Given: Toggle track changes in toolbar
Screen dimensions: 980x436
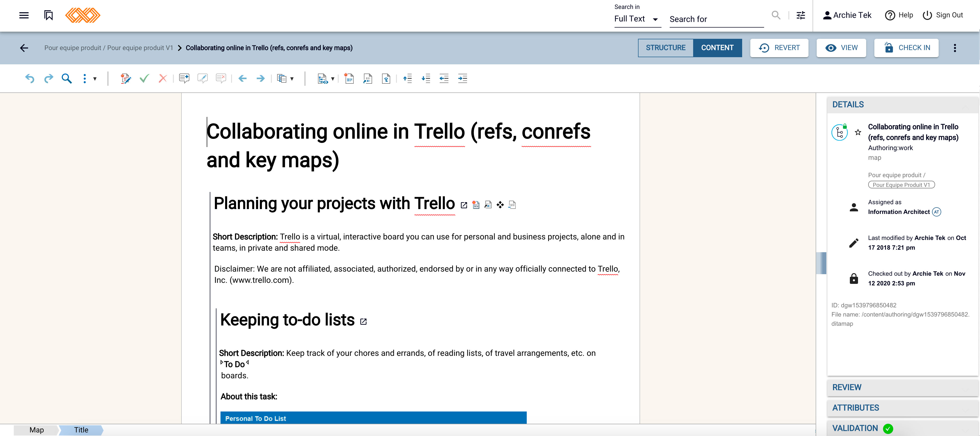Looking at the screenshot, I should (x=126, y=79).
